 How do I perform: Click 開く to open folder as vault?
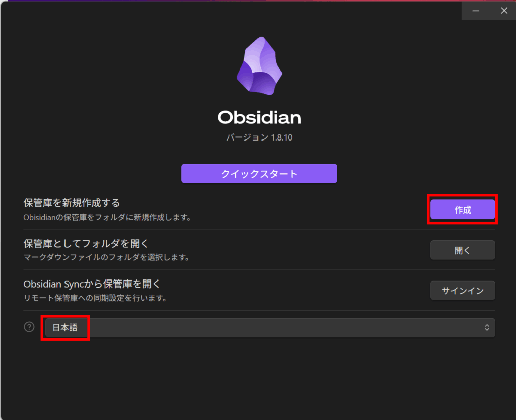(x=463, y=250)
